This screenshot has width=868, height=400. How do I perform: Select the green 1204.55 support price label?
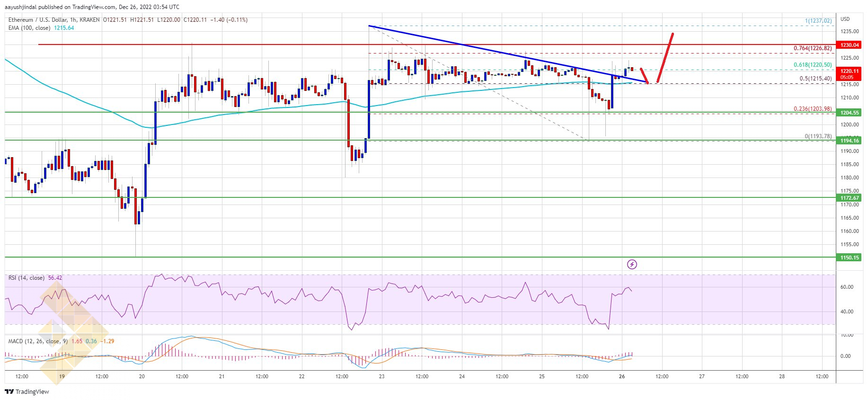coord(850,113)
